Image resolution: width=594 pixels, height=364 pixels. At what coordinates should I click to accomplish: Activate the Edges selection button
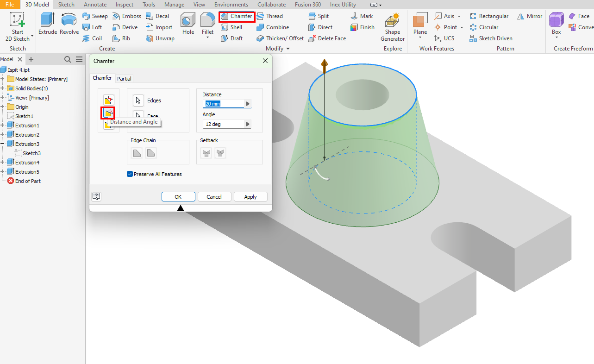pos(138,100)
